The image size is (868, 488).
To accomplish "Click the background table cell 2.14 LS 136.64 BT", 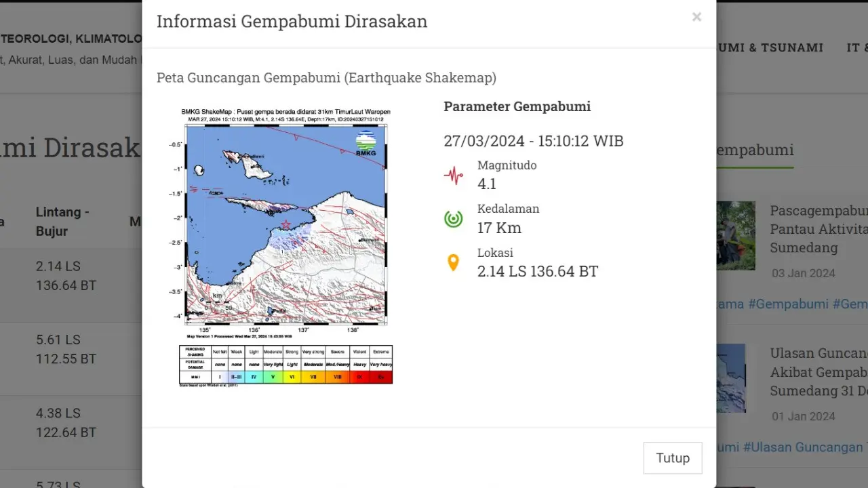I will click(66, 276).
